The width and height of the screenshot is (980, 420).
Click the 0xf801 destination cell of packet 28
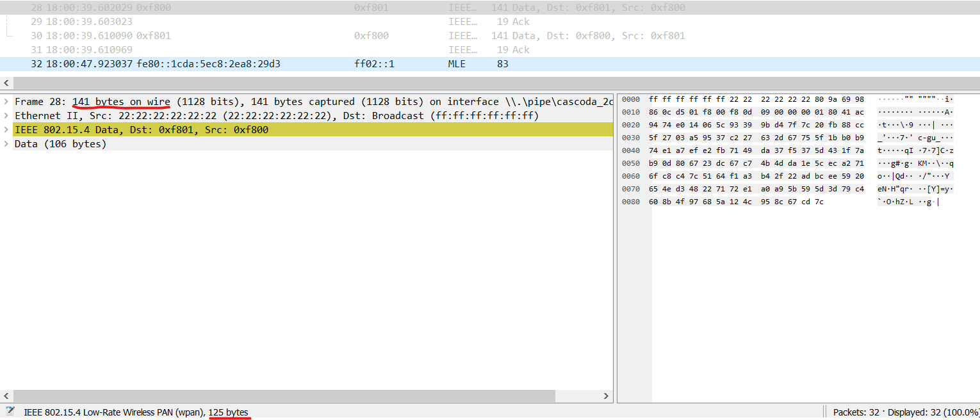click(x=371, y=8)
